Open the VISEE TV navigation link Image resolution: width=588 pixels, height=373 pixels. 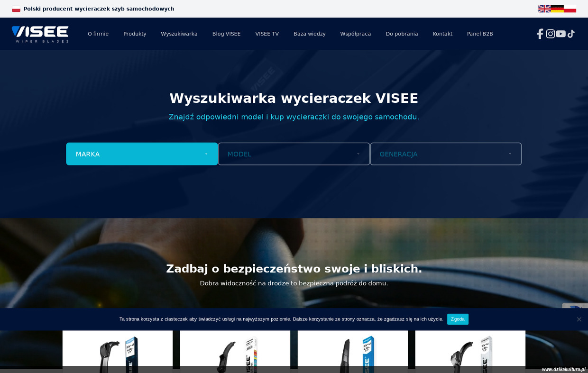(x=267, y=34)
